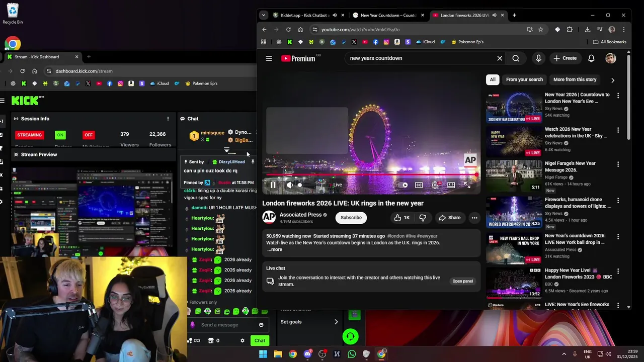The width and height of the screenshot is (644, 362).
Task: Toggle Multistream OFF switch in Kick
Action: (x=89, y=135)
